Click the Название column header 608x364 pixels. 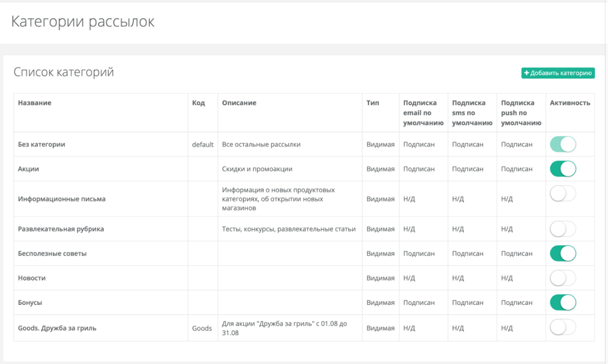point(35,103)
